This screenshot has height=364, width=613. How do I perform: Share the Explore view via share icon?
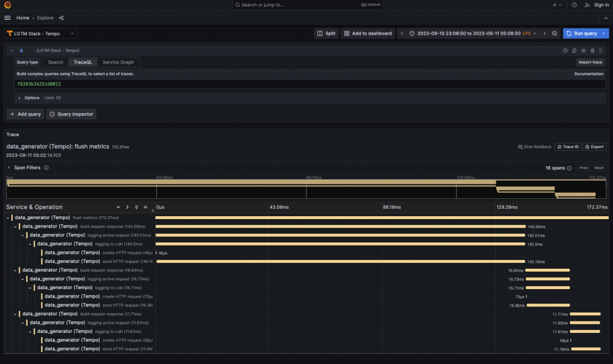point(62,18)
